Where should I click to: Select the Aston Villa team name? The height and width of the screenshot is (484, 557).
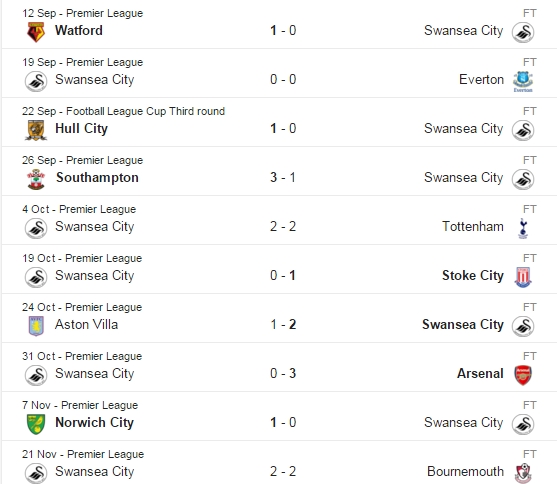tap(86, 324)
